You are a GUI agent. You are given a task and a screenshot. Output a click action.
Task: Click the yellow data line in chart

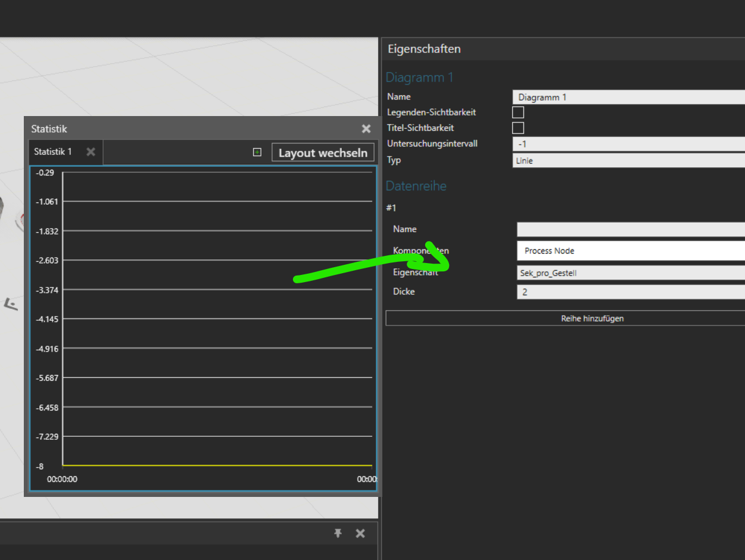click(x=217, y=465)
